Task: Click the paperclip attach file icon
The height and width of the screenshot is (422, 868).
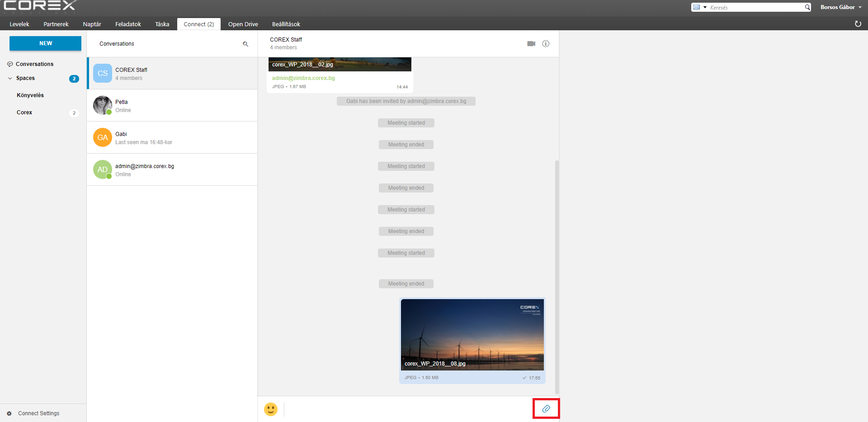Action: point(546,409)
